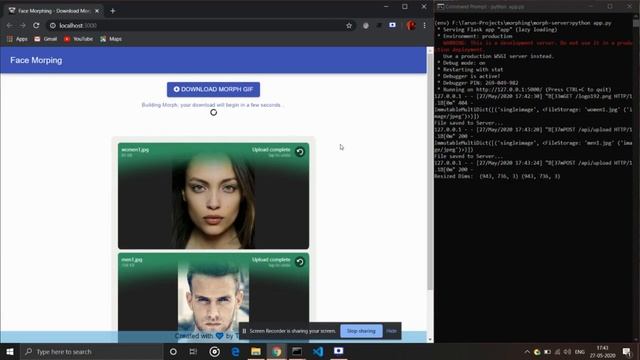Click Stop sharing in Screen Recorder bar
640x360 pixels.
[x=361, y=331]
